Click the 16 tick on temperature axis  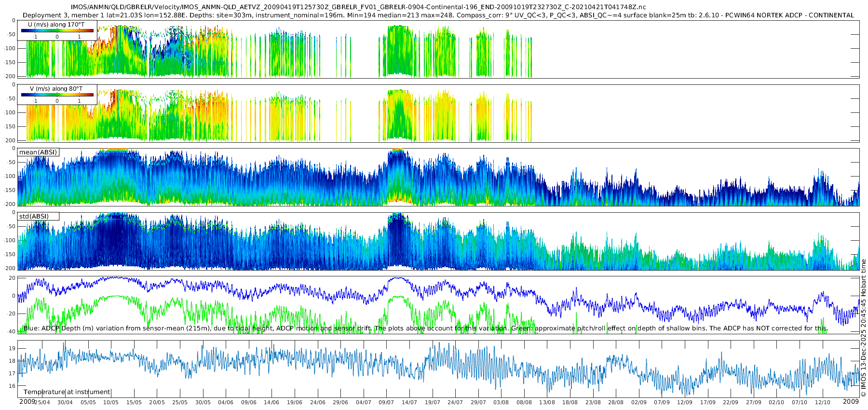tap(12, 386)
